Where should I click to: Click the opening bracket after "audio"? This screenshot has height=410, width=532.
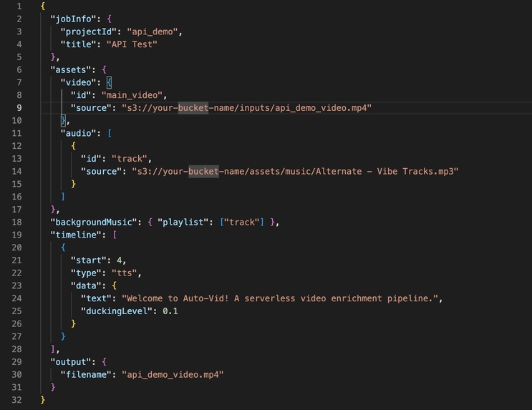pyautogui.click(x=110, y=133)
